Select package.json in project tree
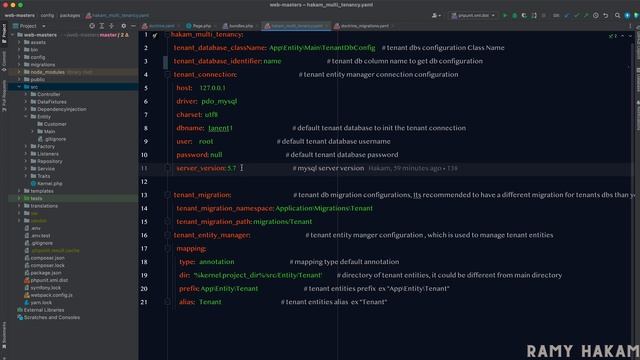Viewport: 640px width, 360px height. 42,273
